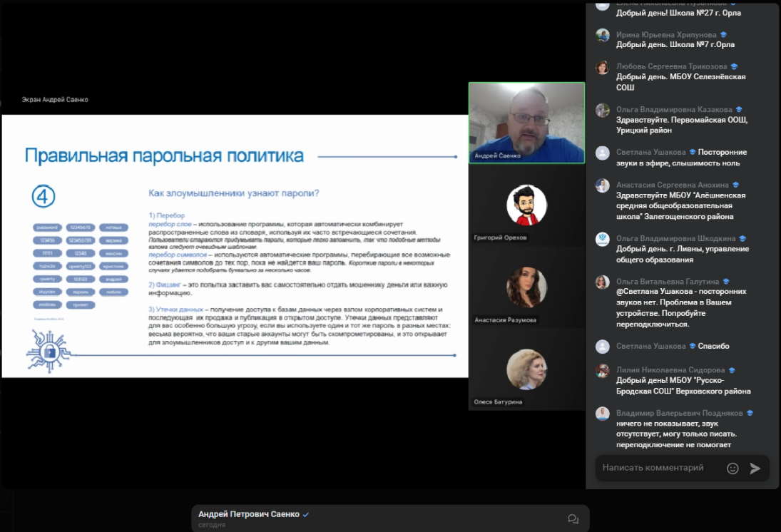The image size is (781, 532).
Task: Click verified checkmark next to Андрей Петрович Саенко
Action: 306,514
